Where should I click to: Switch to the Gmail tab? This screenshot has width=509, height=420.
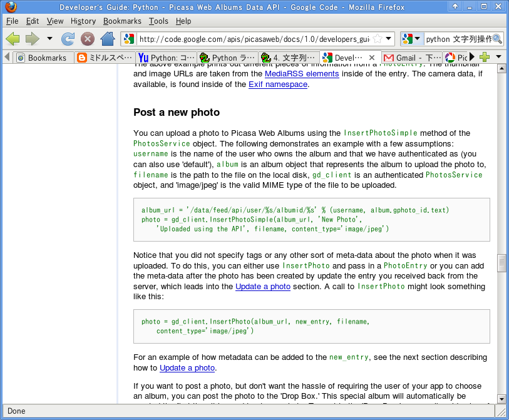pos(411,58)
